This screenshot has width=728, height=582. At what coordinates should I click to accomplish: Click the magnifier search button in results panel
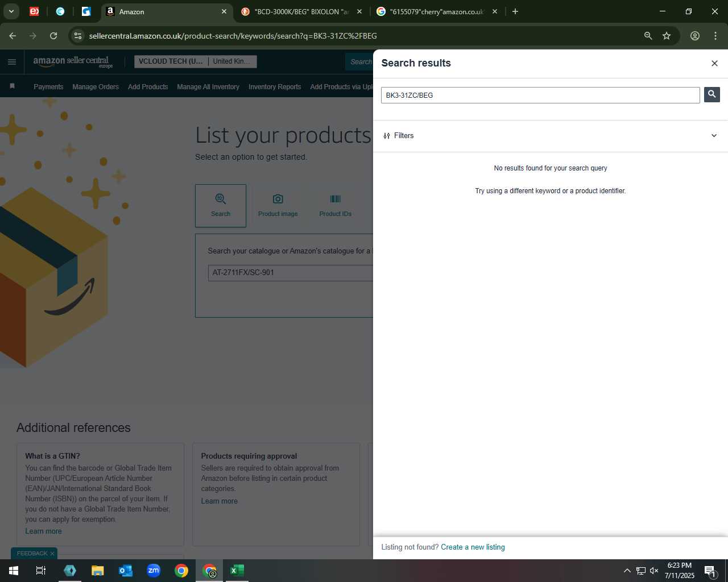point(712,94)
